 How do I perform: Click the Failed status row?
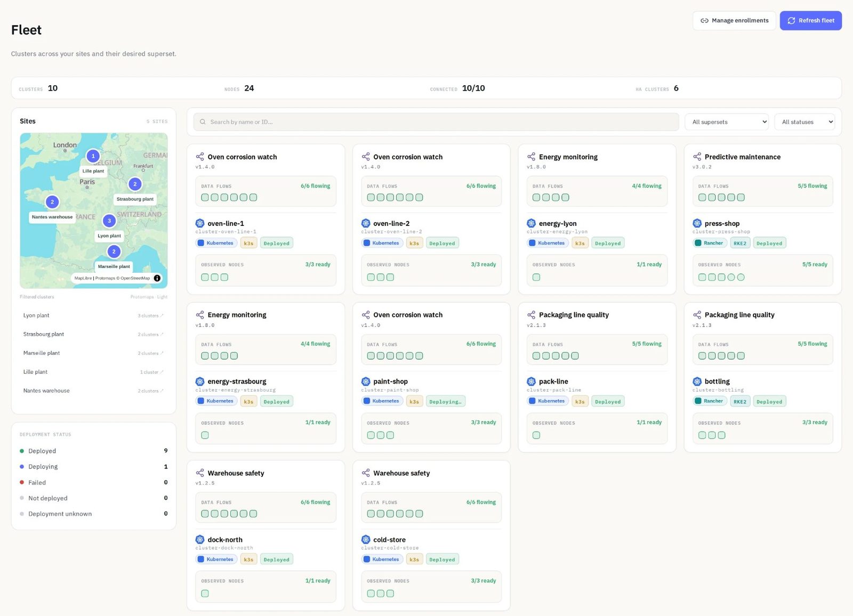pos(94,482)
